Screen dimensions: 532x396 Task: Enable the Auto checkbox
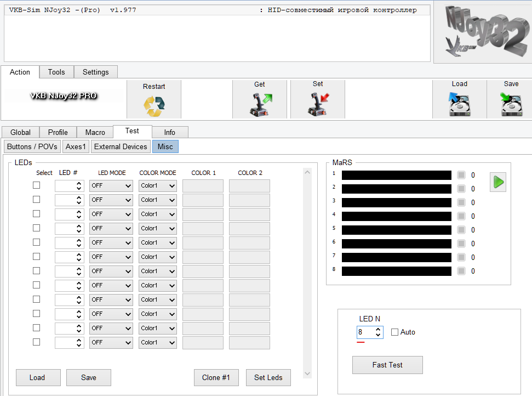pyautogui.click(x=394, y=332)
